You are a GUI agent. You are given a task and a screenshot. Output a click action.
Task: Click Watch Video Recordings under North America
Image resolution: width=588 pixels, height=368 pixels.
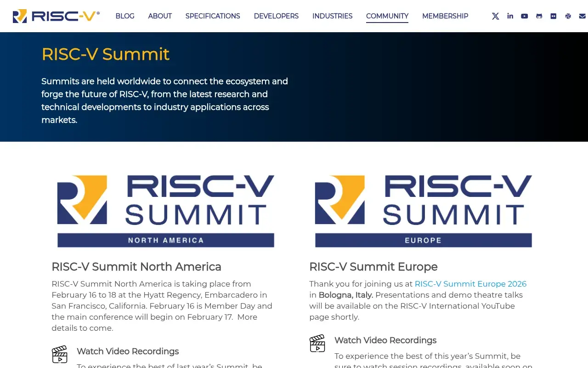128,351
